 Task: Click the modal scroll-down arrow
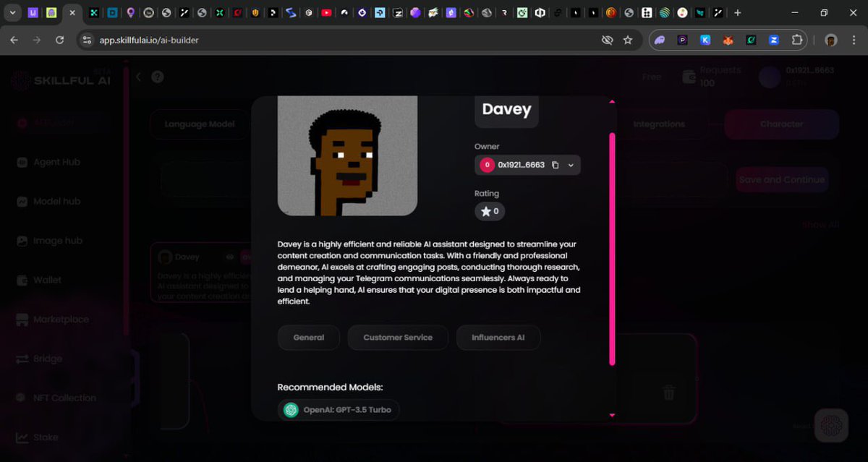[613, 415]
